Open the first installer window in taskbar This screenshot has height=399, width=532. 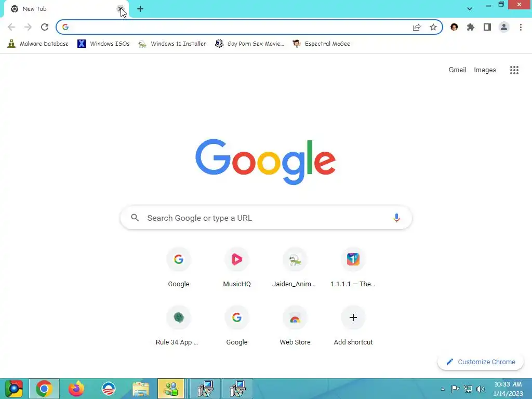point(206,389)
